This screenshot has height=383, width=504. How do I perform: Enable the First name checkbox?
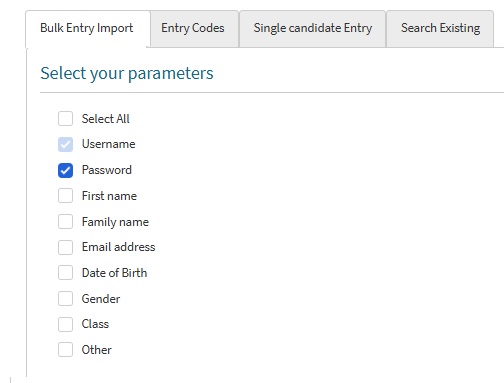pyautogui.click(x=65, y=196)
